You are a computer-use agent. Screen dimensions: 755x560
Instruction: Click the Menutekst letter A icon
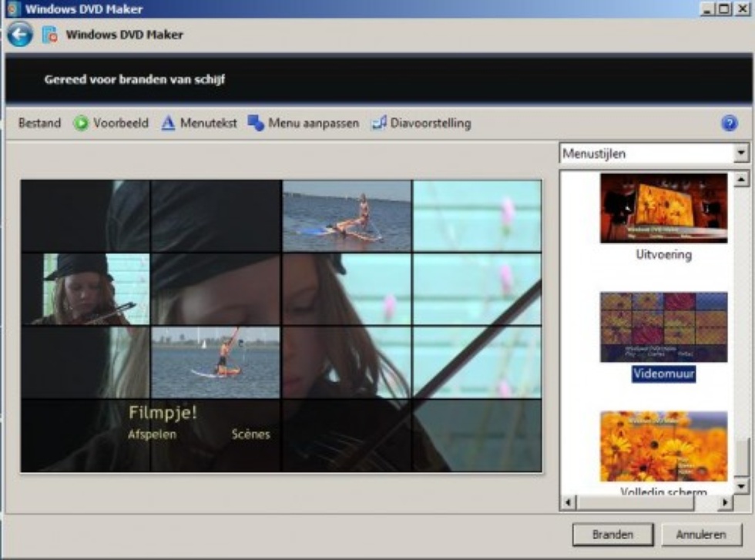click(x=169, y=123)
